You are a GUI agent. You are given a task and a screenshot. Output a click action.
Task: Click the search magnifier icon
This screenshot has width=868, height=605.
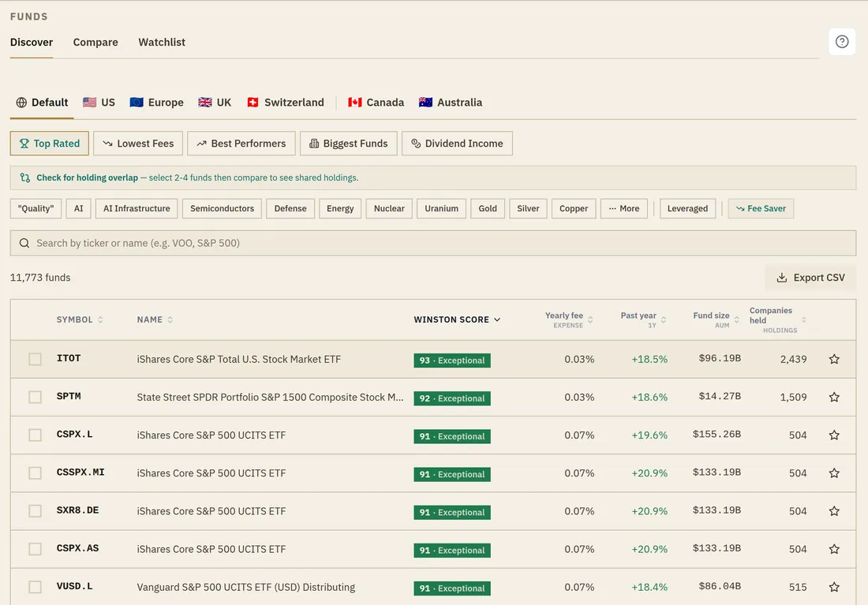tap(24, 243)
